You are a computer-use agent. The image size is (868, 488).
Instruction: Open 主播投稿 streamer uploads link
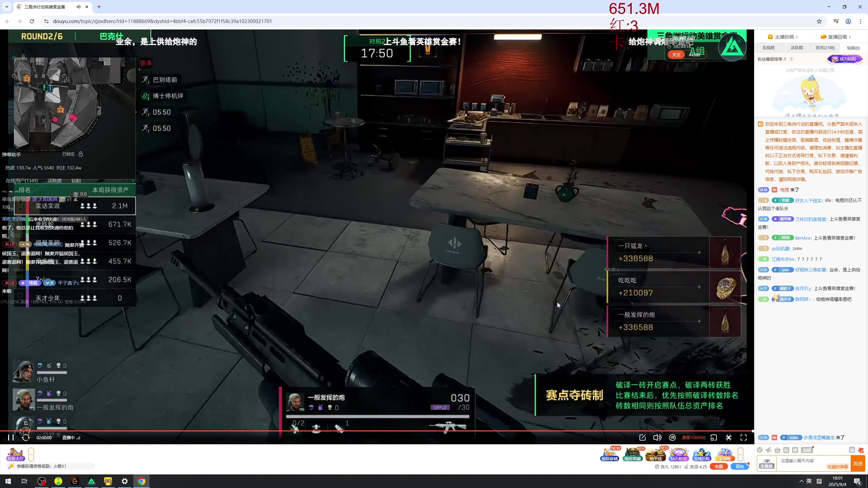(x=783, y=37)
